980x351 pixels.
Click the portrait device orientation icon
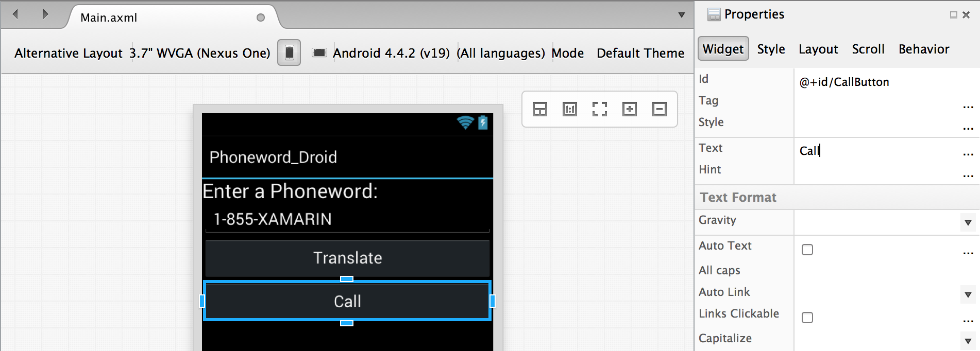coord(289,53)
